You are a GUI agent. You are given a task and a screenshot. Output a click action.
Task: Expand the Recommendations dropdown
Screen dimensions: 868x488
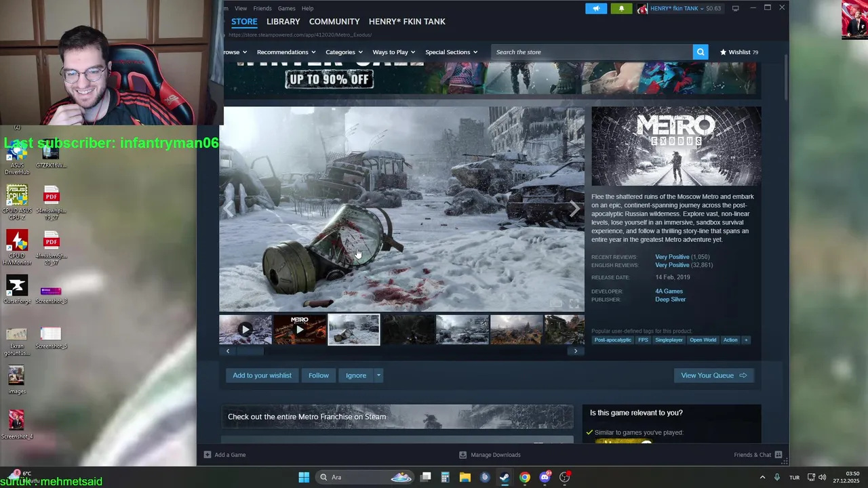(x=286, y=52)
